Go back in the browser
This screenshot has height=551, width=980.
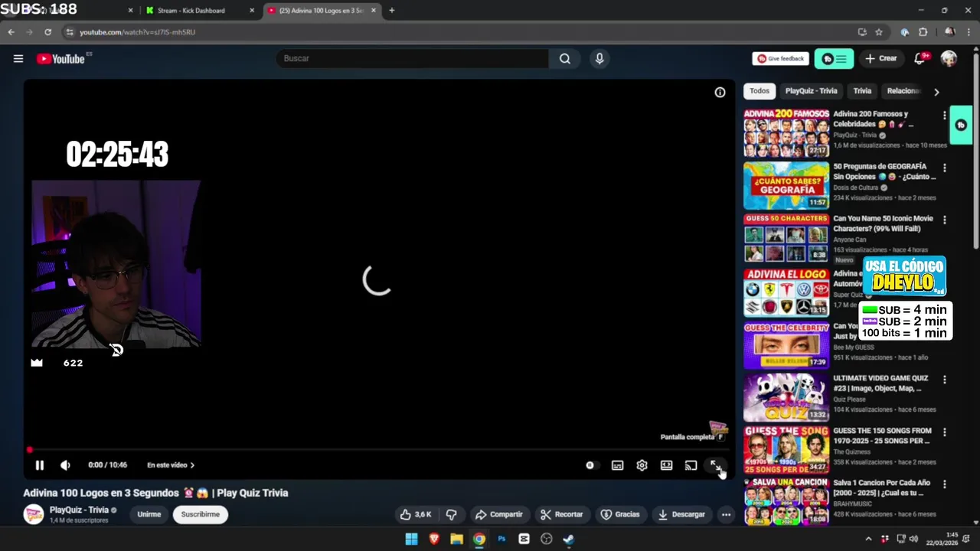11,32
